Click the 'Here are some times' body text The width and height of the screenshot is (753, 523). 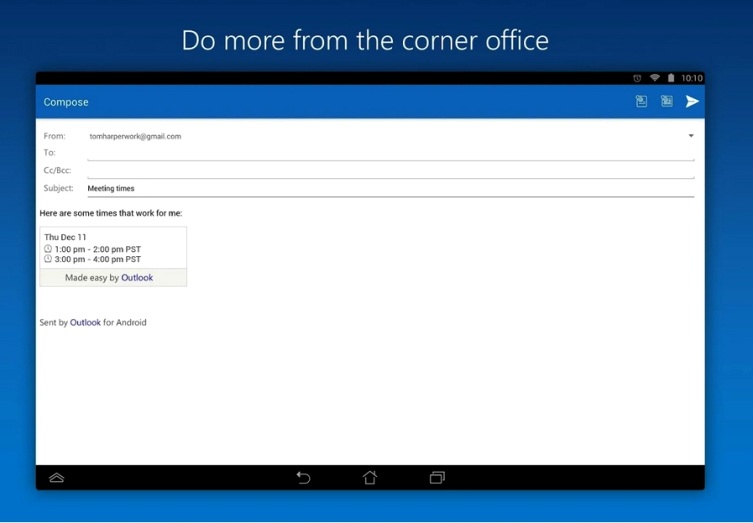[111, 213]
